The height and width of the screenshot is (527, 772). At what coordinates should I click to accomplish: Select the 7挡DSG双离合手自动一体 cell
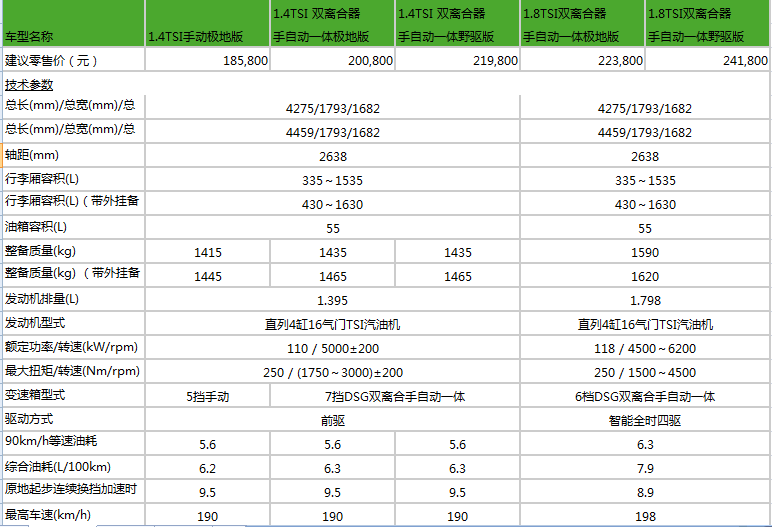point(395,396)
